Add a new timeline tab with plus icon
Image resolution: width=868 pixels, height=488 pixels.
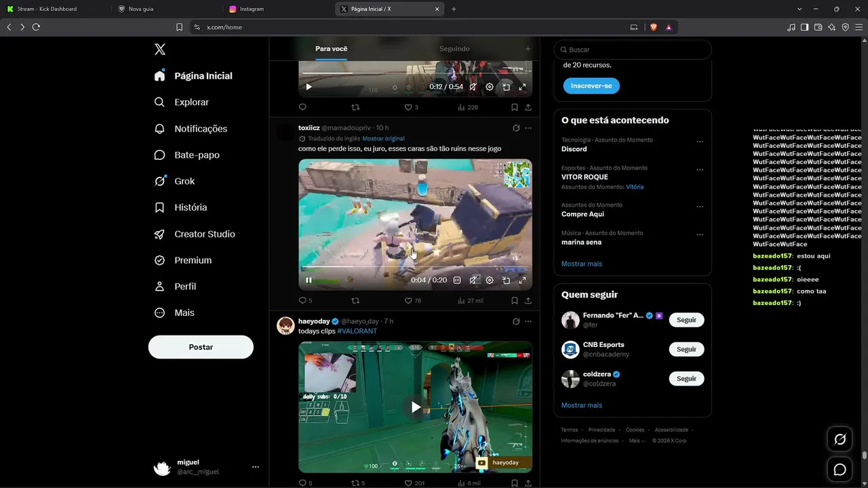(528, 49)
